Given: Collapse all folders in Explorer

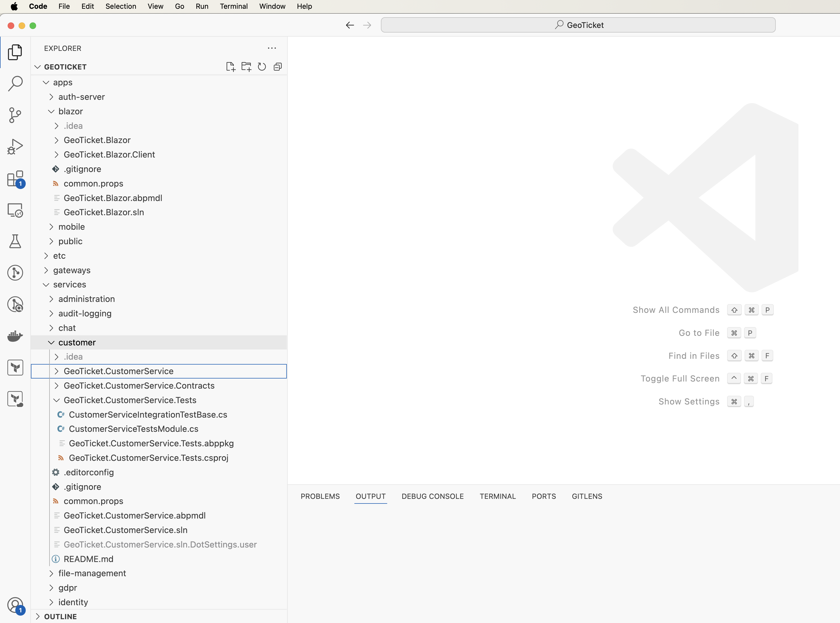Looking at the screenshot, I should (x=278, y=67).
